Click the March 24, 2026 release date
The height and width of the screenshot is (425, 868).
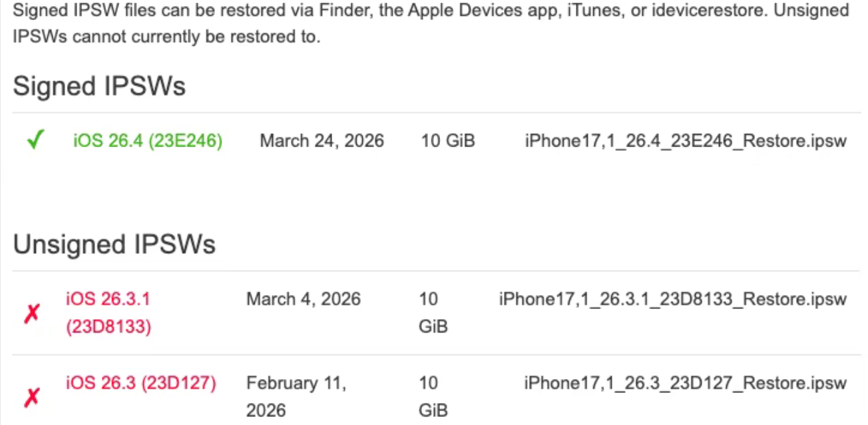coord(322,141)
